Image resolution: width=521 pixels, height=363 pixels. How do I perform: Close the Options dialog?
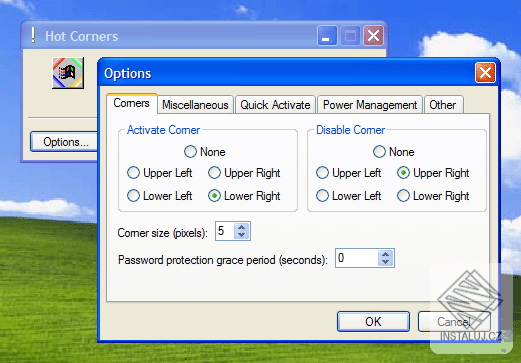[x=485, y=72]
